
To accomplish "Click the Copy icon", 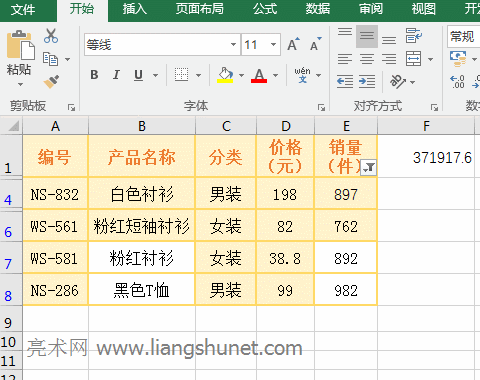I will [x=50, y=59].
